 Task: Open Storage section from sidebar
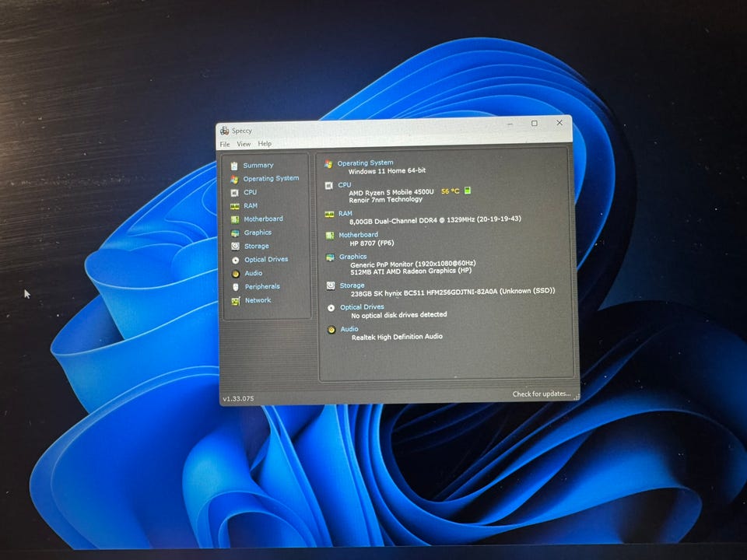(x=257, y=247)
